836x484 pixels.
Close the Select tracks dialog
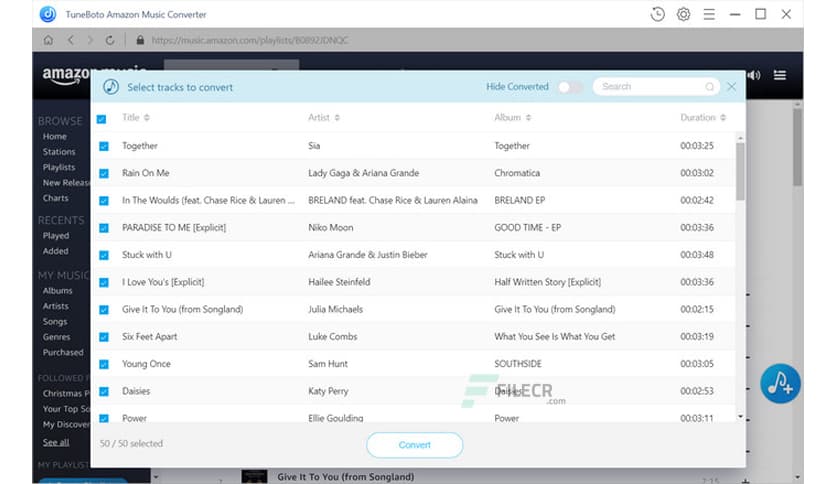click(732, 87)
